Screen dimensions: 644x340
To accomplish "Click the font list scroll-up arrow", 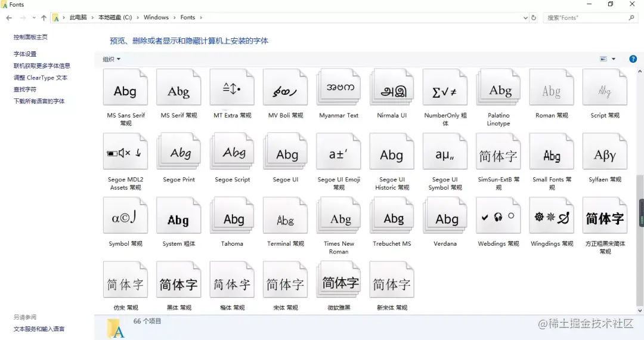I will (x=640, y=72).
